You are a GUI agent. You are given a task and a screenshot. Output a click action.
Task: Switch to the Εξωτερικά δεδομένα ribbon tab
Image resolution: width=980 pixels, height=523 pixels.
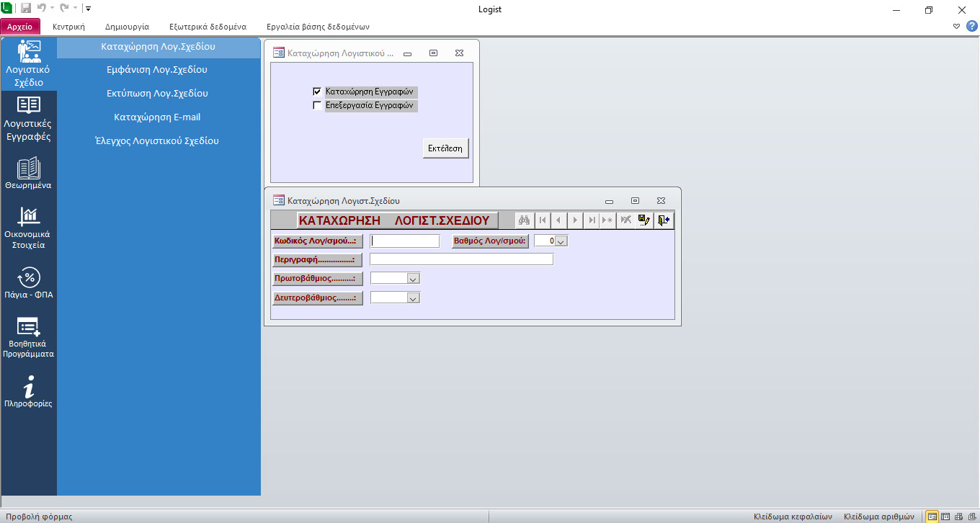[208, 27]
